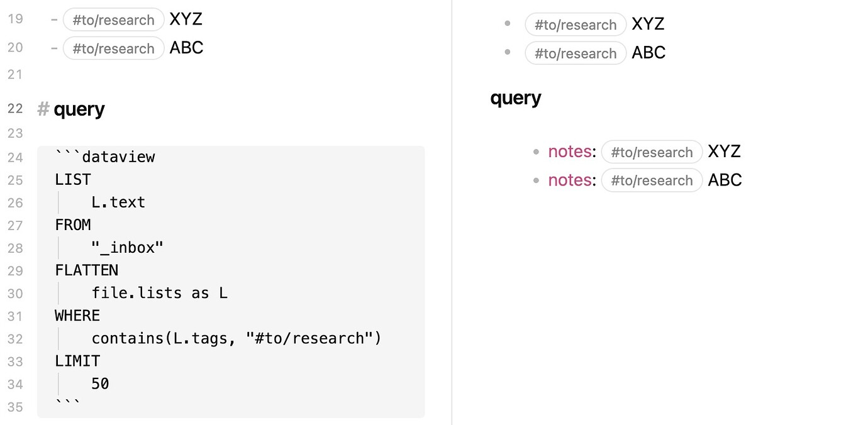Click the XYZ text on editor line 19
This screenshot has width=868, height=425.
coord(186,19)
